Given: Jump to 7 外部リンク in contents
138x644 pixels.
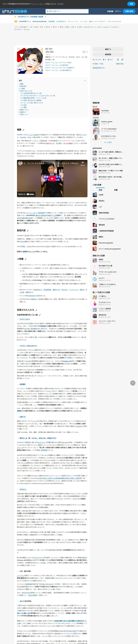Looking at the screenshot, I should tap(23, 115).
